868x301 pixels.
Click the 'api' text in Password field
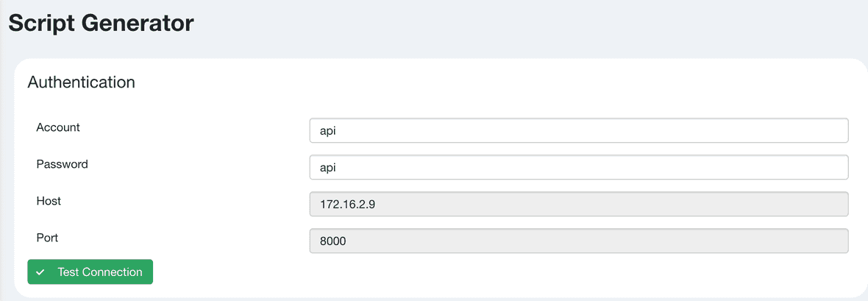tap(328, 168)
